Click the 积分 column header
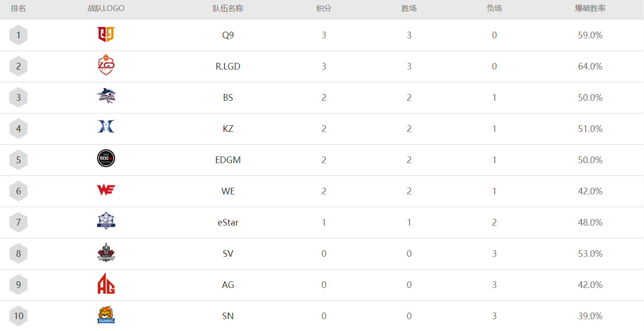The width and height of the screenshot is (644, 331). [x=324, y=9]
